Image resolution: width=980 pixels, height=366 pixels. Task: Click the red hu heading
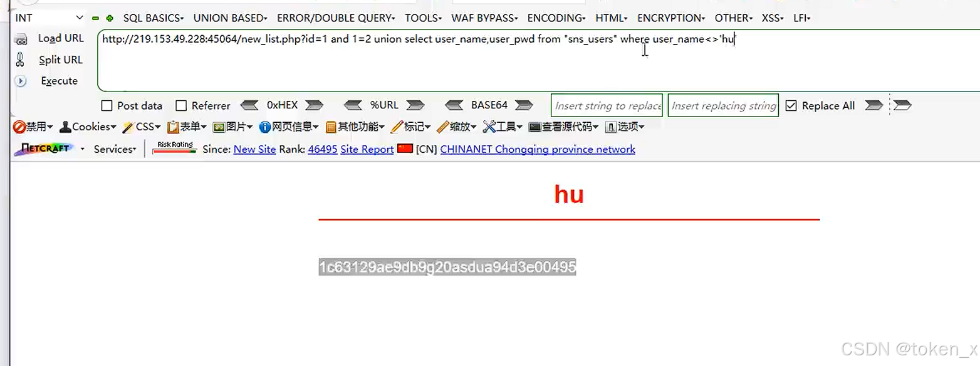(x=569, y=194)
